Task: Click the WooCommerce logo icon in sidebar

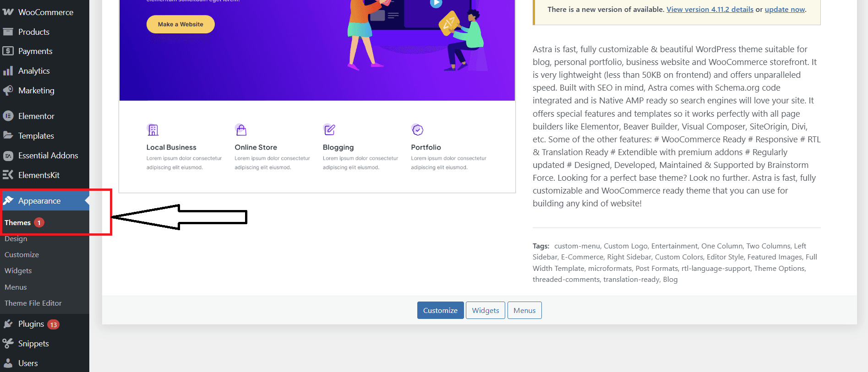Action: (x=8, y=12)
